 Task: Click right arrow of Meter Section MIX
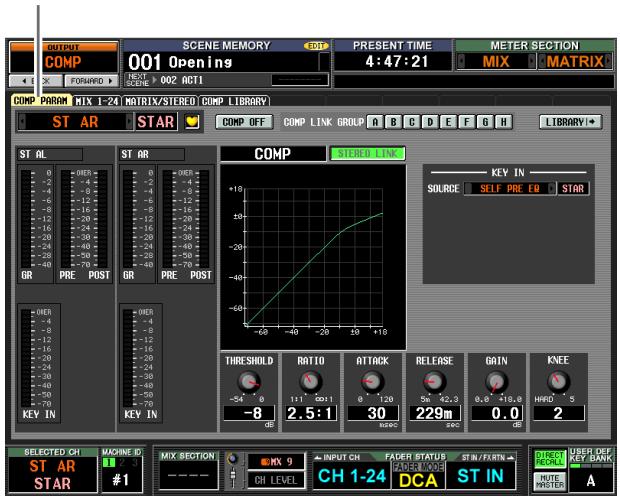pos(531,61)
